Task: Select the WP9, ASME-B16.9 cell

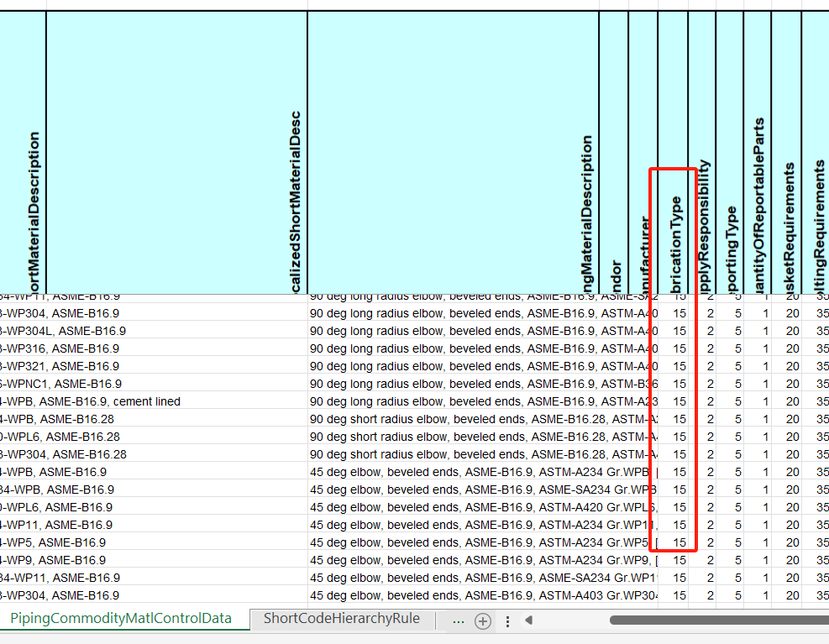Action: [x=154, y=561]
